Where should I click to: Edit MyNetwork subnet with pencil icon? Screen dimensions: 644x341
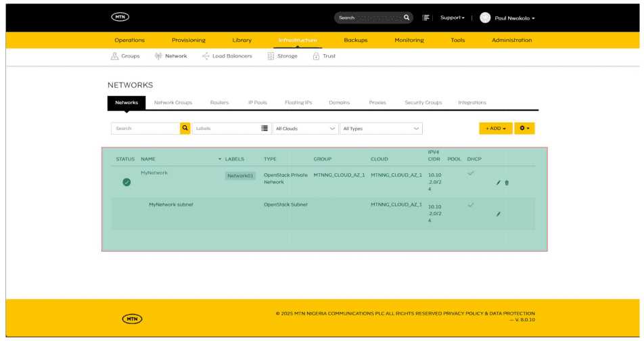click(498, 214)
